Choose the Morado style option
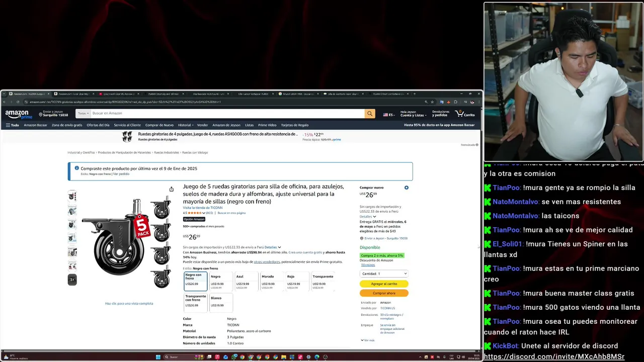Image resolution: width=644 pixels, height=362 pixels. pos(272,281)
